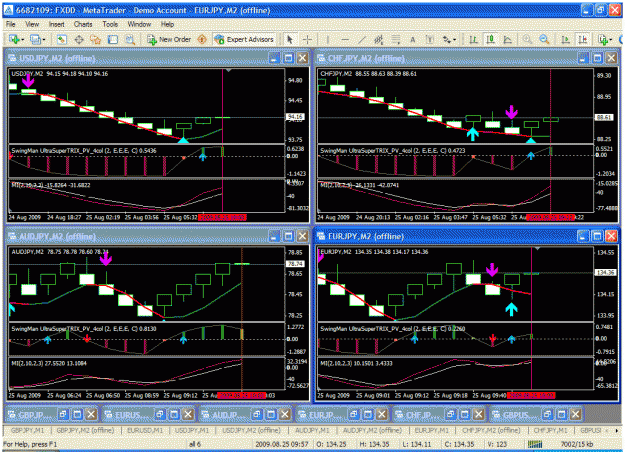
Task: Restore the minimized EURUS chart window
Action: 160,415
